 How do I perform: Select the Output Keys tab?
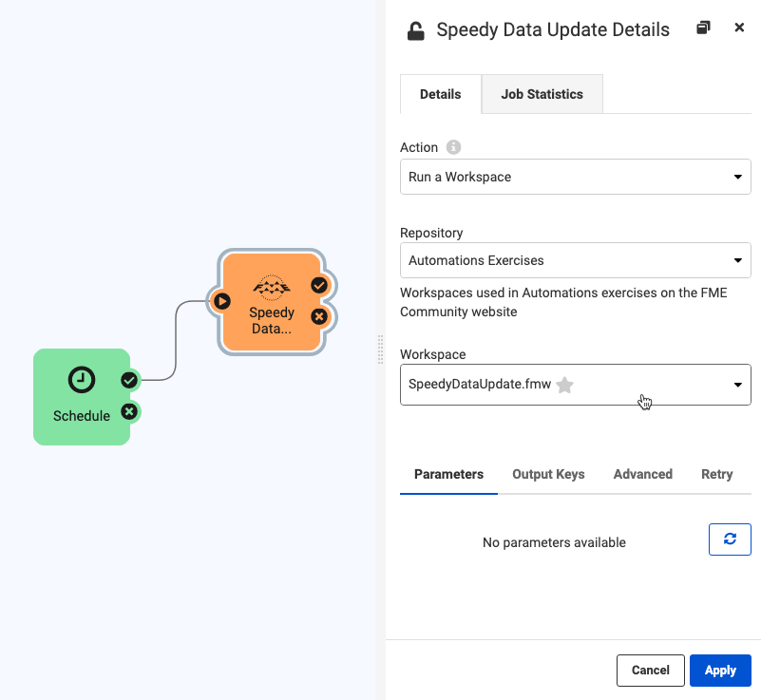[548, 474]
